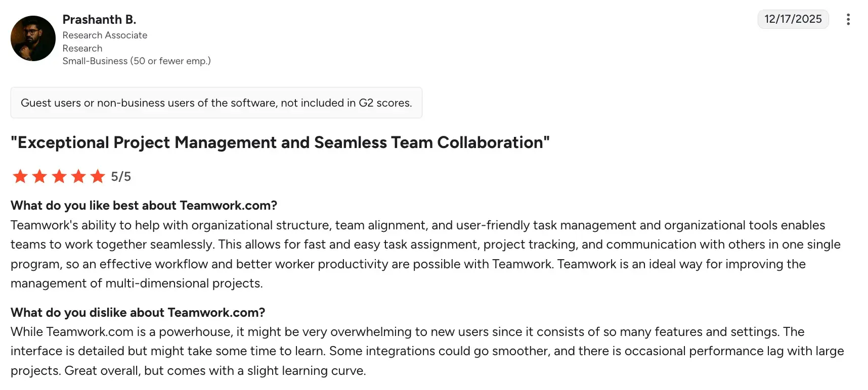Click the middle star of the rating
868x390 pixels.
tap(59, 176)
